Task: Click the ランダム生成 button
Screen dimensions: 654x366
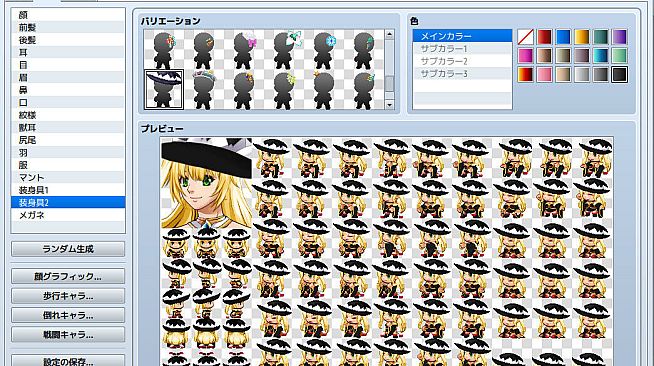Action: pos(68,249)
